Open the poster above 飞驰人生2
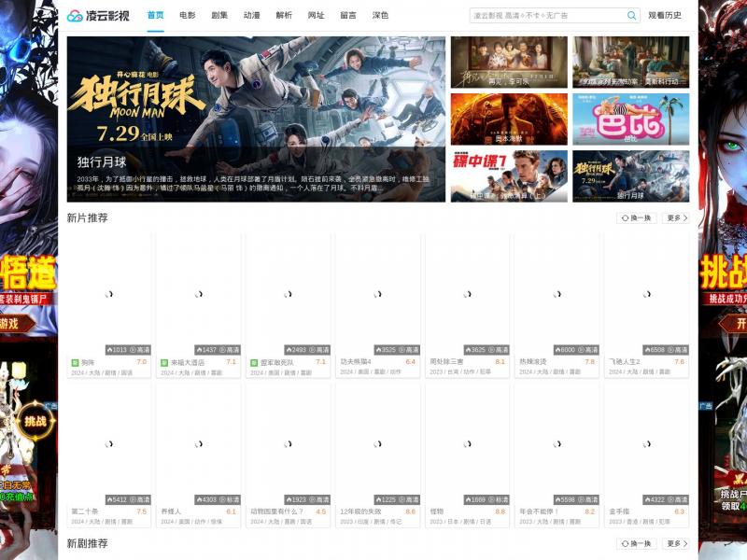The image size is (747, 560). point(647,294)
